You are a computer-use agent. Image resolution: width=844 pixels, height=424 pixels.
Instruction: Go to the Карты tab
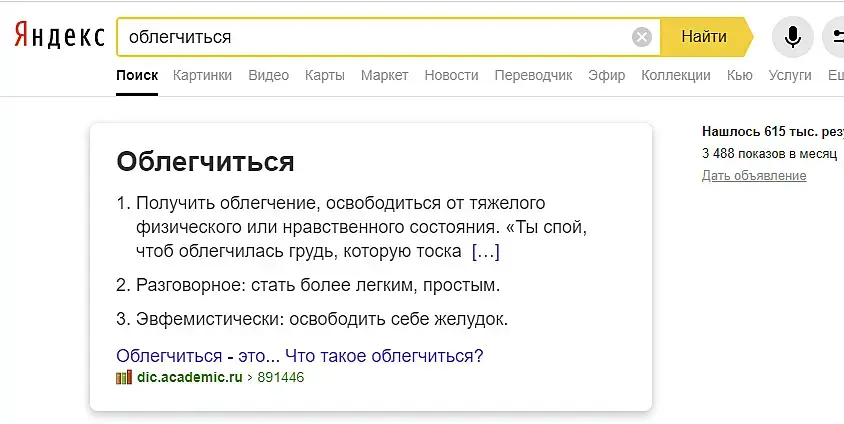(x=325, y=75)
